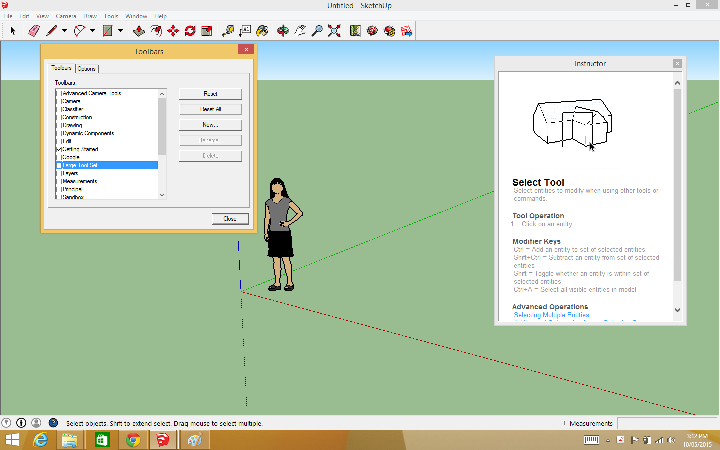Check the Camera toolbar checkbox
The image size is (720, 450).
click(59, 100)
